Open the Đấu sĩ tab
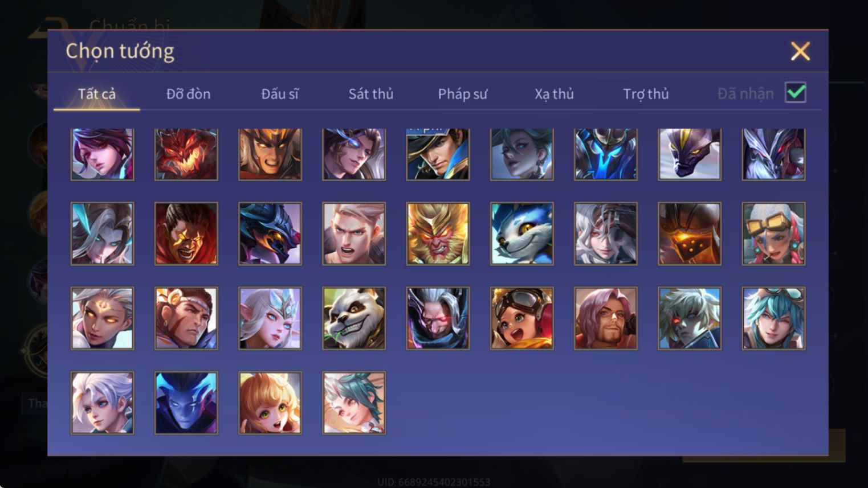This screenshot has width=868, height=488. (x=280, y=94)
